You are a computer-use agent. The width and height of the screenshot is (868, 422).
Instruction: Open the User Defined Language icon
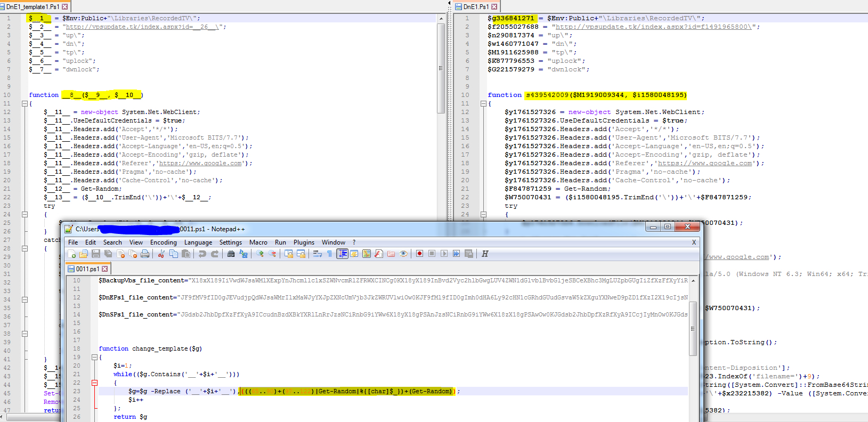click(354, 254)
